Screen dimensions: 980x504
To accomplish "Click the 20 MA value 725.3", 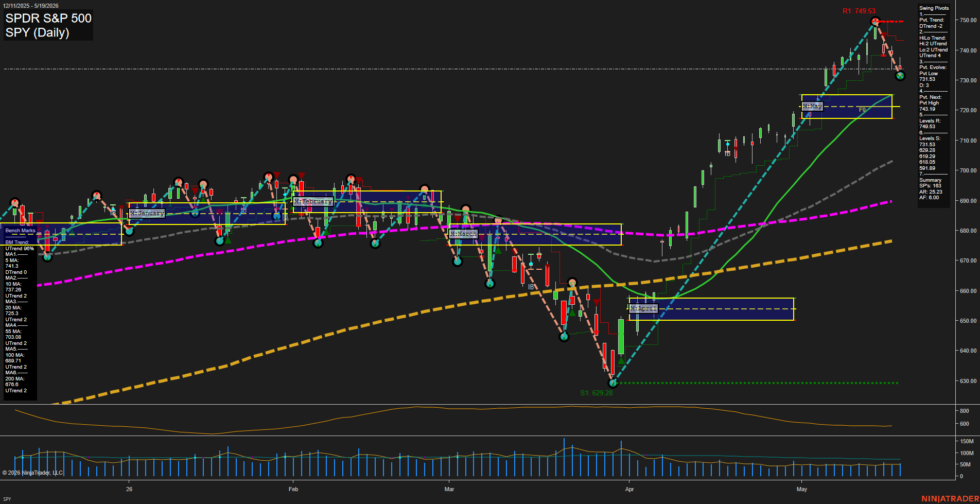I will point(12,314).
